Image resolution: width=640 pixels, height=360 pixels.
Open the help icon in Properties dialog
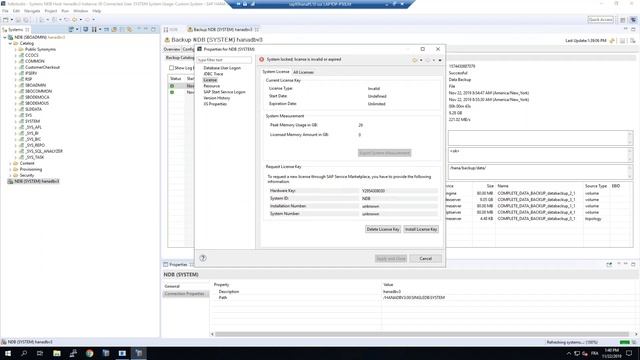click(203, 258)
